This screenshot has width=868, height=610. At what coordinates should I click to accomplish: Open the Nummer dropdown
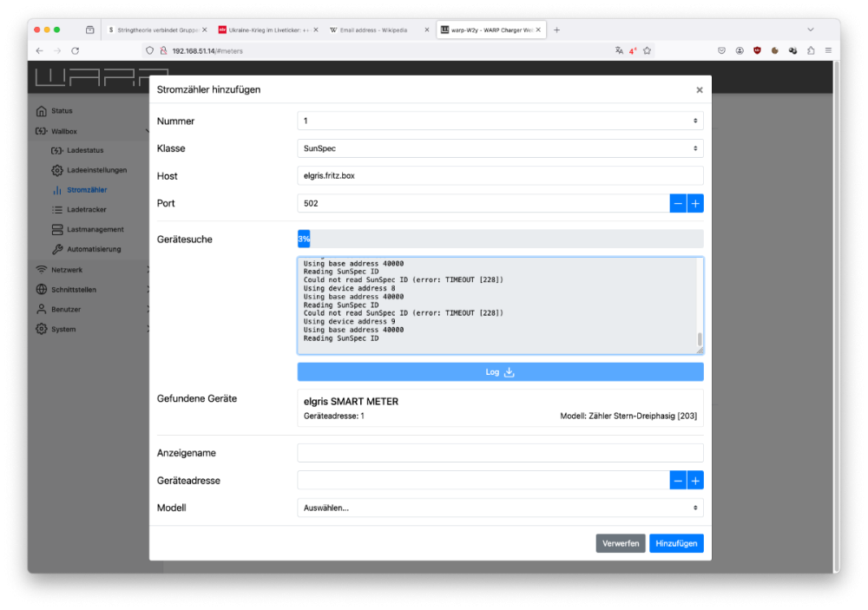(x=500, y=121)
